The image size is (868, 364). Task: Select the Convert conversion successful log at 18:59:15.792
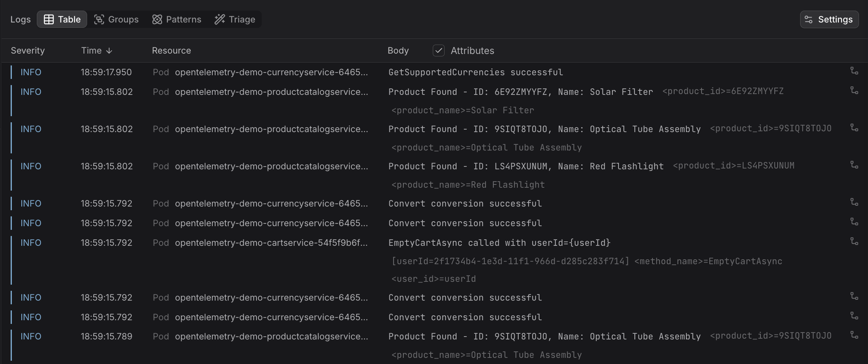(465, 203)
